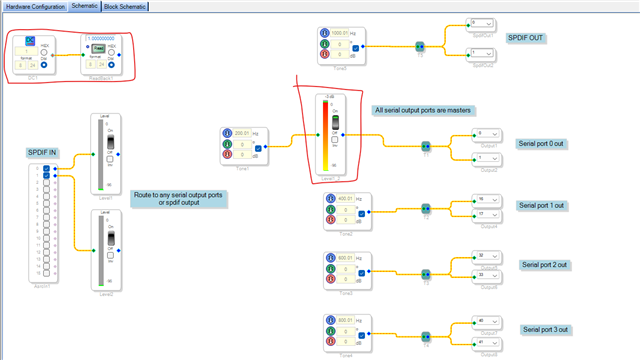Flip the On/Off switch on Level1 meter
The image size is (640, 360).
pos(110,142)
